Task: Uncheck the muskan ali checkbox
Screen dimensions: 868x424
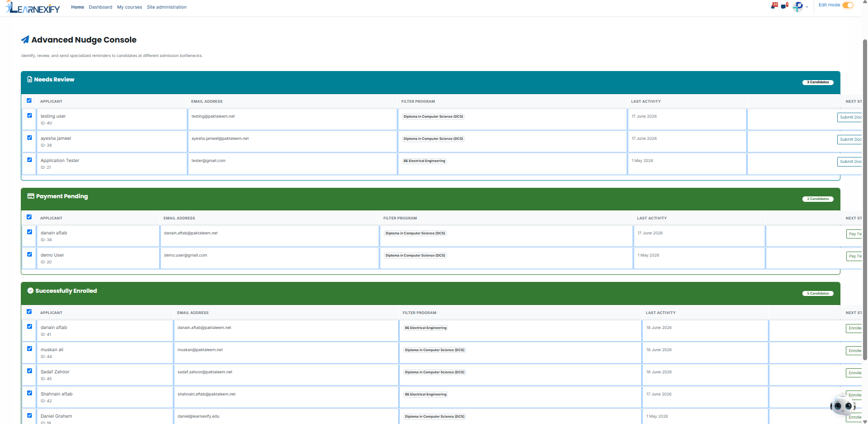Action: tap(29, 349)
